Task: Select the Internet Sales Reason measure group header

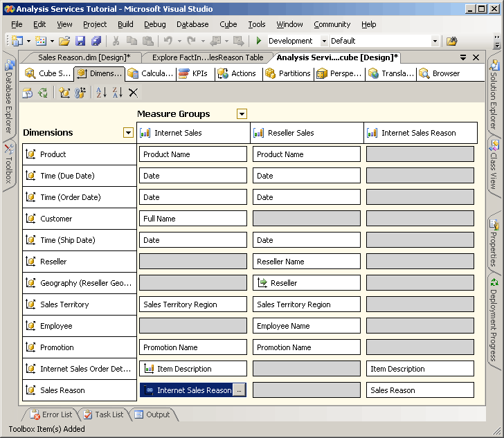Action: 420,133
